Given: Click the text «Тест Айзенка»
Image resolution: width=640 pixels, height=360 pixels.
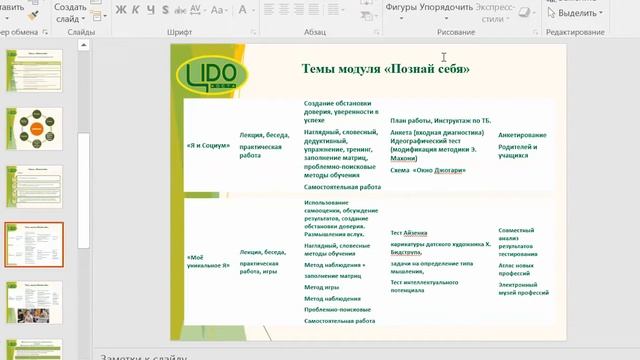Looking at the screenshot, I should pos(409,233).
